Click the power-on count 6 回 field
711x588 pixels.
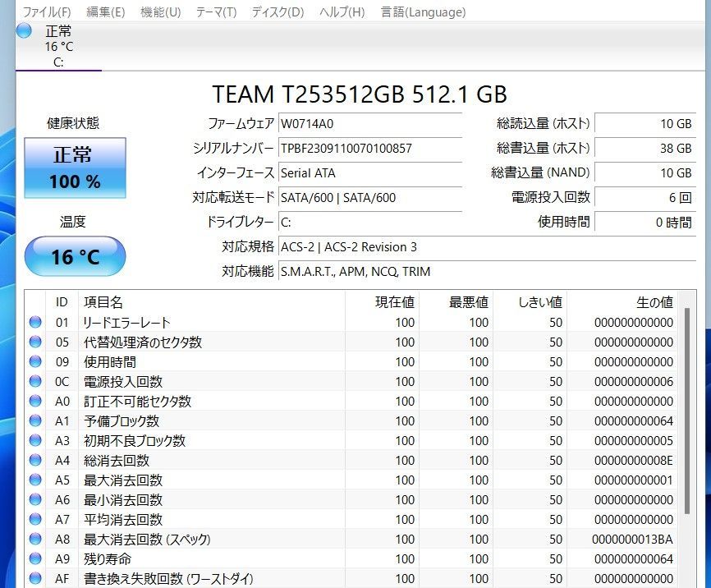644,197
